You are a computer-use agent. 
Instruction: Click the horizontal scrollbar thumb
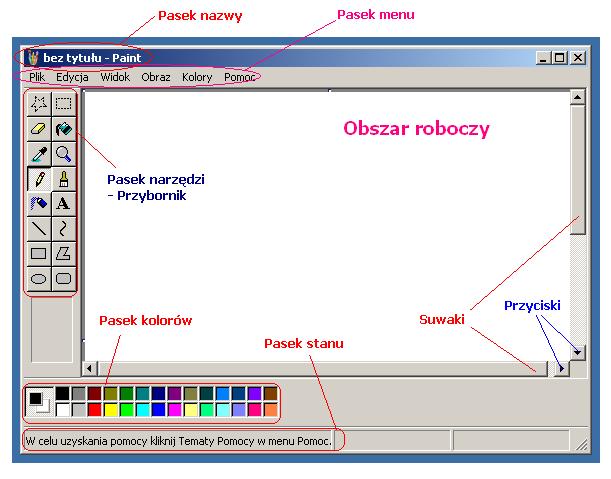click(x=324, y=368)
